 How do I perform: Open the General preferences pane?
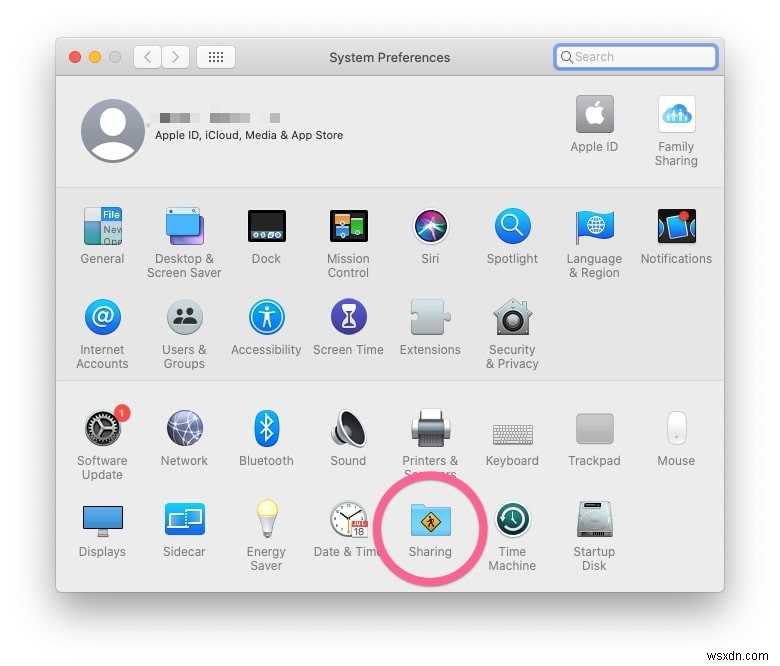pyautogui.click(x=102, y=226)
